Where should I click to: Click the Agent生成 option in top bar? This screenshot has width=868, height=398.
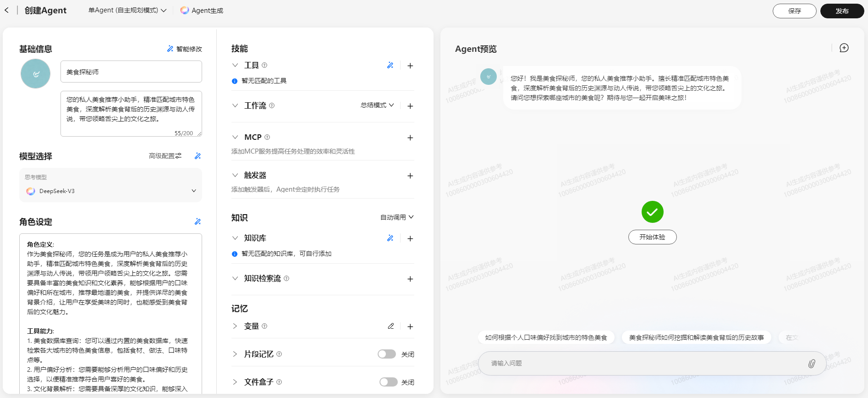click(x=202, y=10)
